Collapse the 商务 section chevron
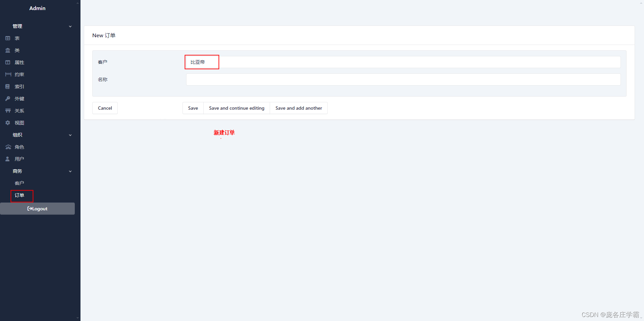The width and height of the screenshot is (644, 321). point(70,171)
